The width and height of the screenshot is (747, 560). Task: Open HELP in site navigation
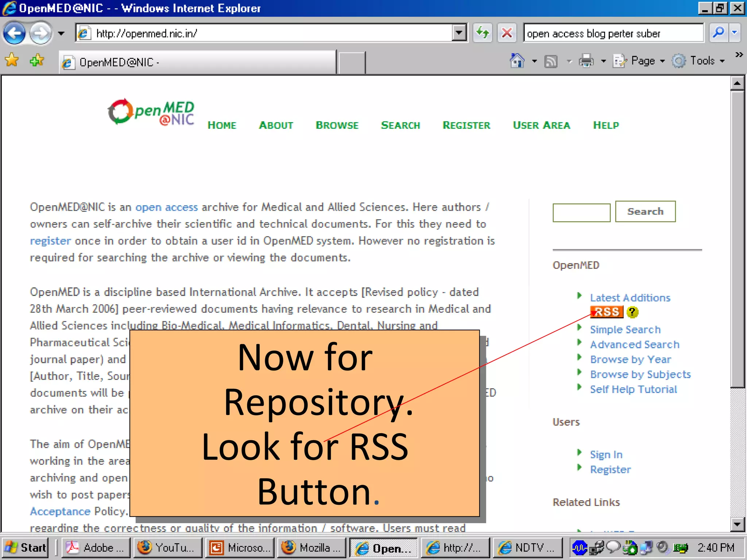606,125
